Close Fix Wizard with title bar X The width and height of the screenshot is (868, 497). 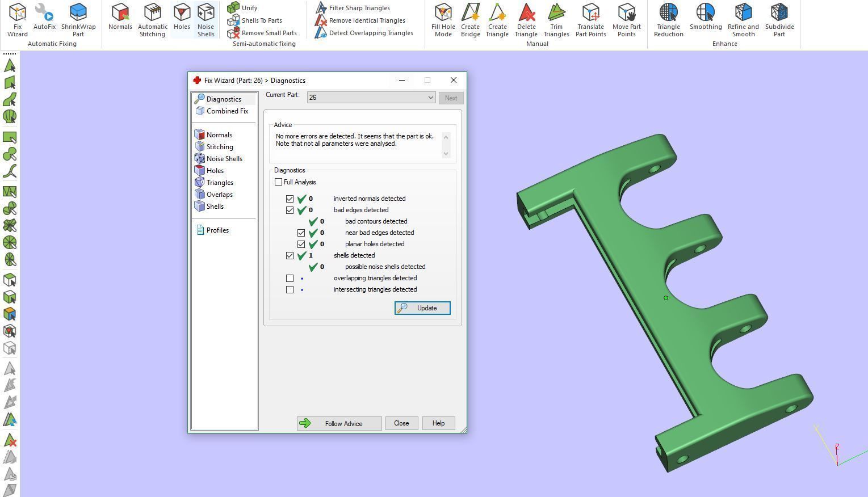[x=453, y=81]
